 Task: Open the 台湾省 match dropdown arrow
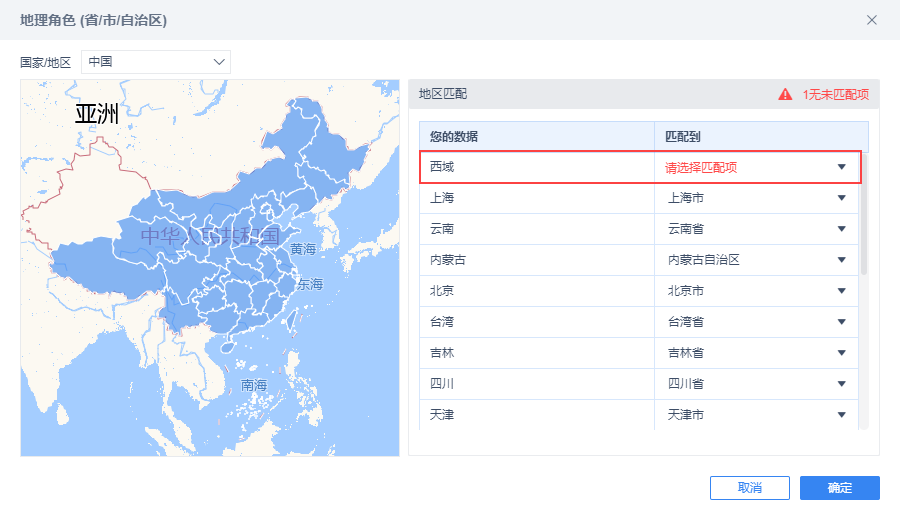pyautogui.click(x=841, y=322)
